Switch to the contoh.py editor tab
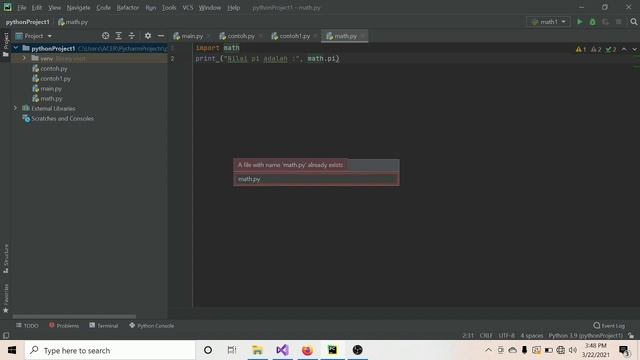The width and height of the screenshot is (640, 360). click(x=240, y=36)
